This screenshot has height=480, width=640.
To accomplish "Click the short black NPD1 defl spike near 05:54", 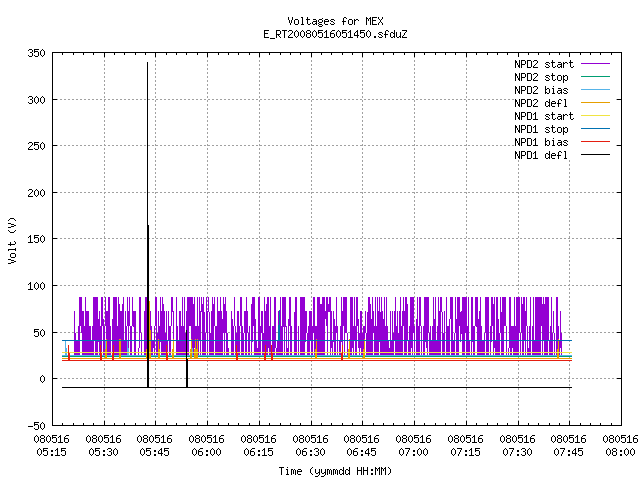I will pos(187,359).
